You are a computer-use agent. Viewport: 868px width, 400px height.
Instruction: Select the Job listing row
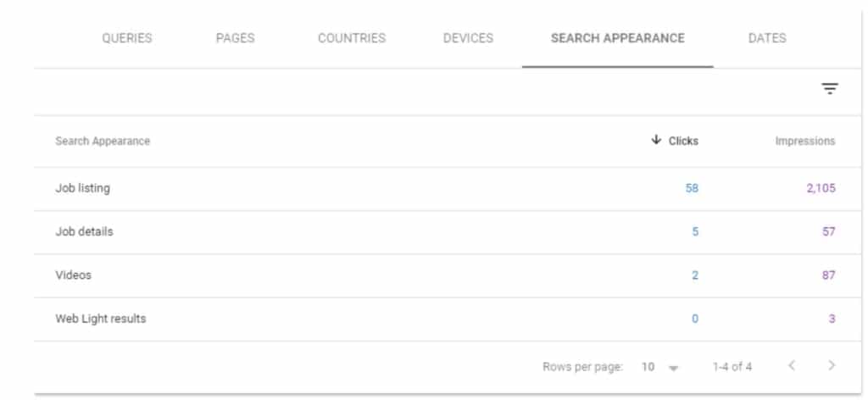coord(83,188)
